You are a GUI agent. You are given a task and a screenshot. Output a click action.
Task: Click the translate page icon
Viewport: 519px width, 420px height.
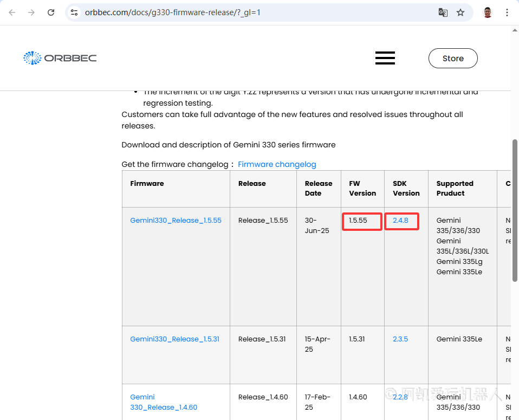(x=443, y=12)
